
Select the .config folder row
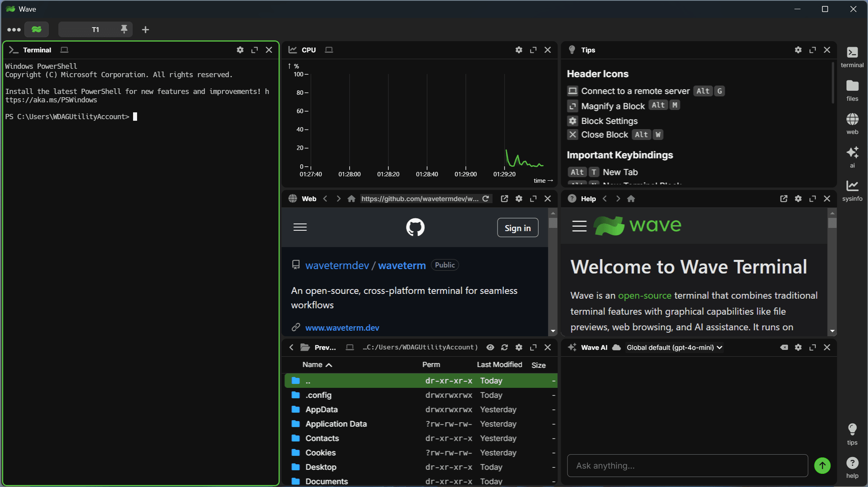tap(421, 395)
